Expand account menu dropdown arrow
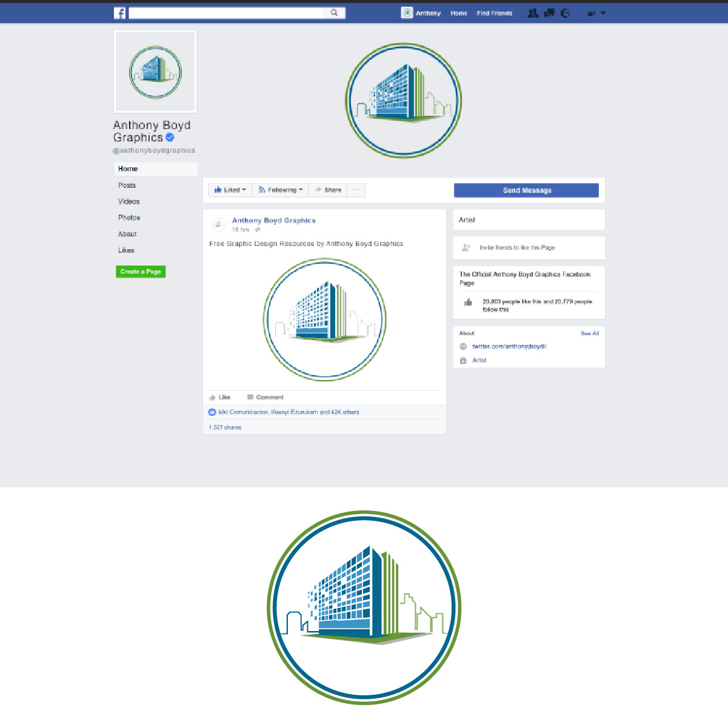 (603, 13)
